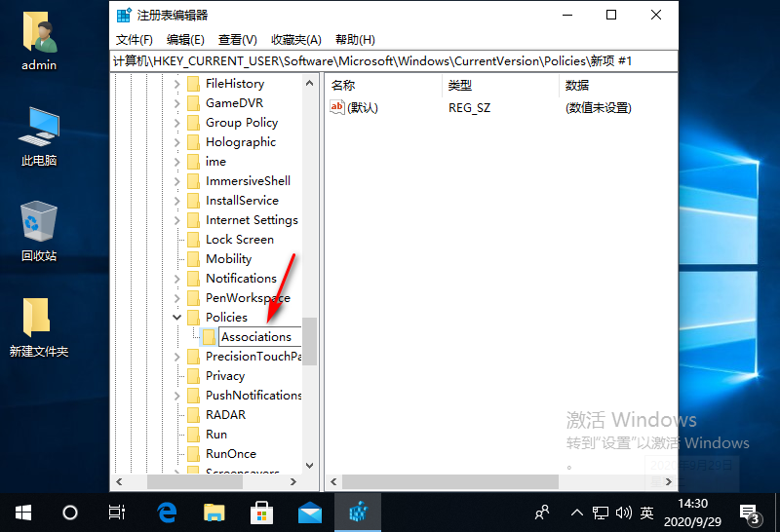This screenshot has height=532, width=780.
Task: Open the 编辑(E) menu
Action: pos(185,40)
